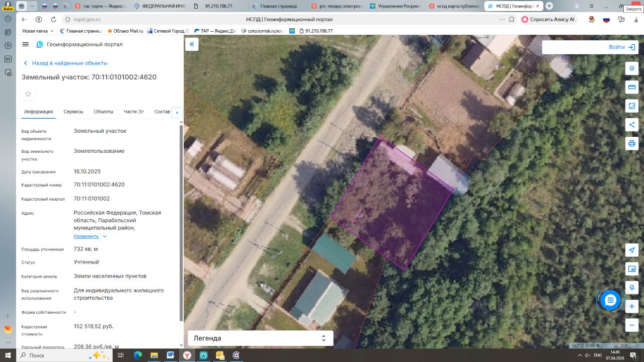Switch to the ртс тендер tab
Image resolution: width=644 pixels, height=362 pixels.
pos(336,6)
